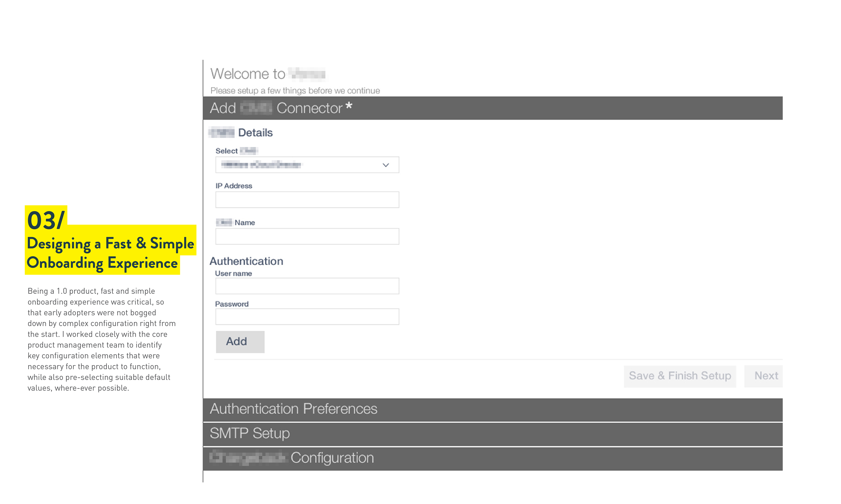Click 'Please setup a few things' subtitle

pyautogui.click(x=295, y=91)
